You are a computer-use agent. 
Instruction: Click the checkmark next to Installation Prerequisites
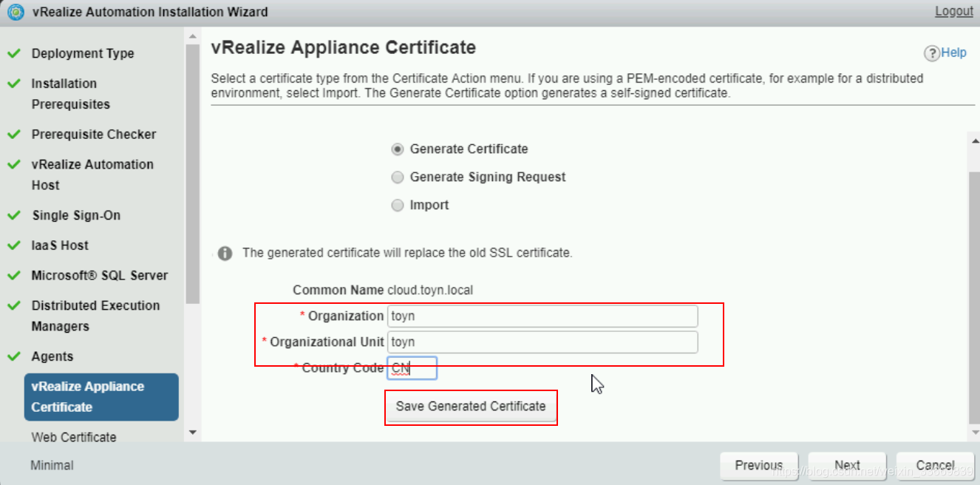point(13,84)
